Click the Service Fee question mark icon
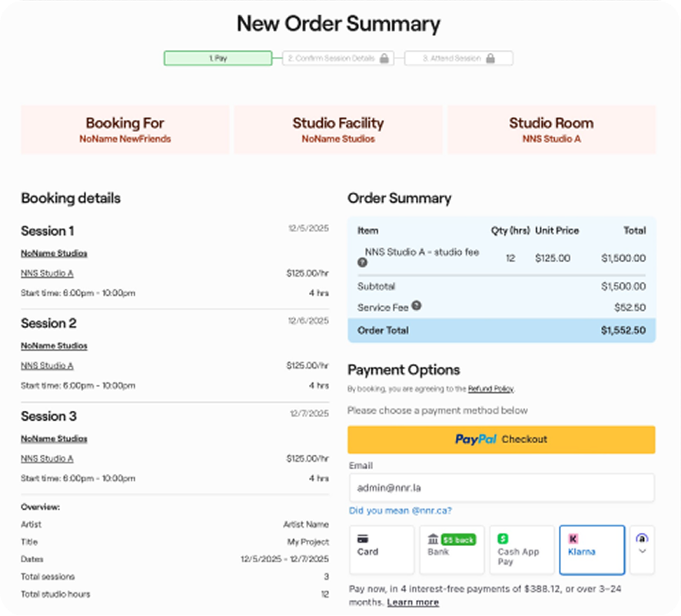 coord(416,306)
